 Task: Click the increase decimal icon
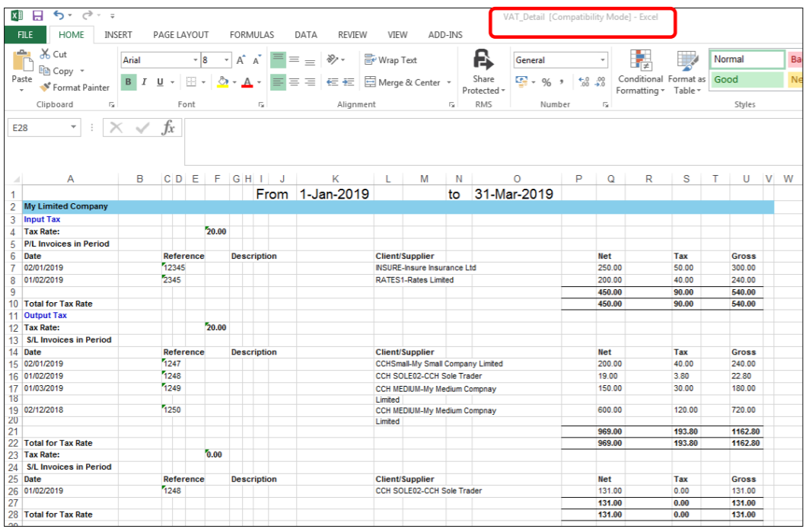(x=584, y=82)
